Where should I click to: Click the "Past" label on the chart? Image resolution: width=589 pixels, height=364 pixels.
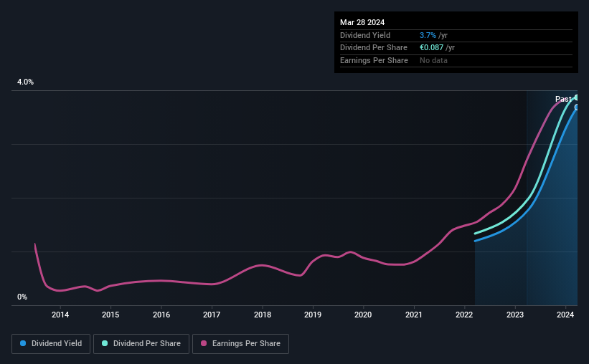click(x=563, y=99)
